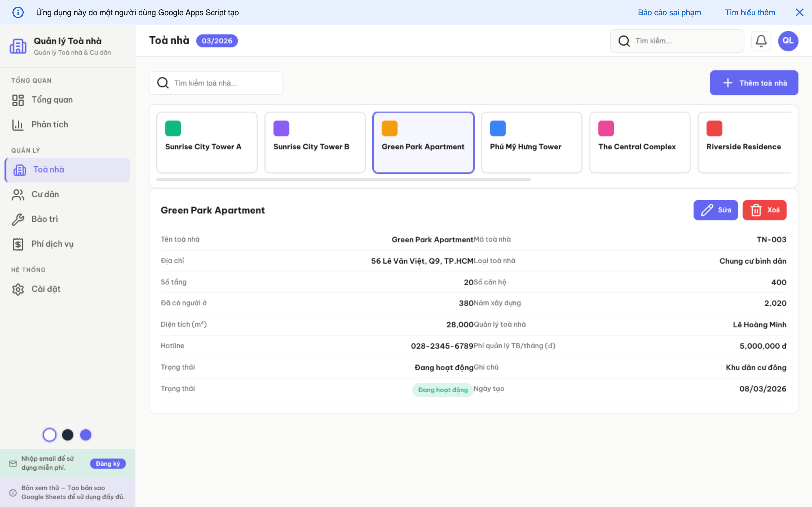Open Bảo trì maintenance page
The width and height of the screenshot is (812, 507).
(45, 219)
